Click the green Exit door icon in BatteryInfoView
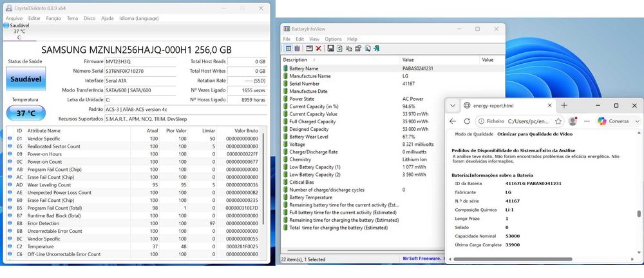Viewport: 644px width, 278px height. [x=376, y=48]
